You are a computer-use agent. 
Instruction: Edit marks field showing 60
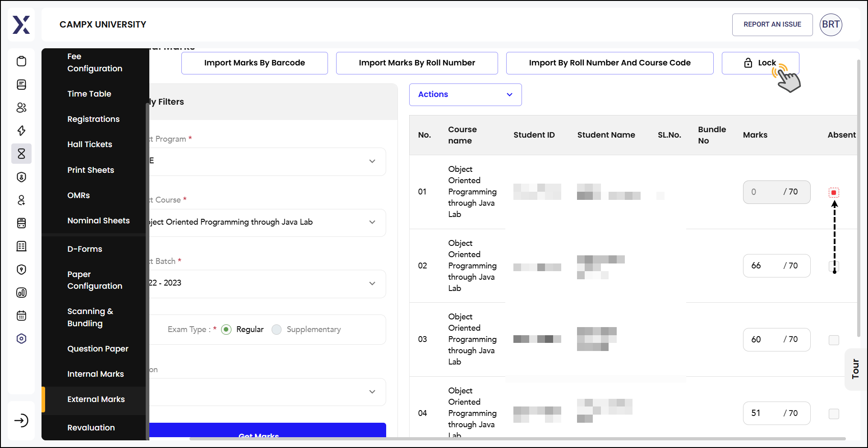(x=776, y=340)
